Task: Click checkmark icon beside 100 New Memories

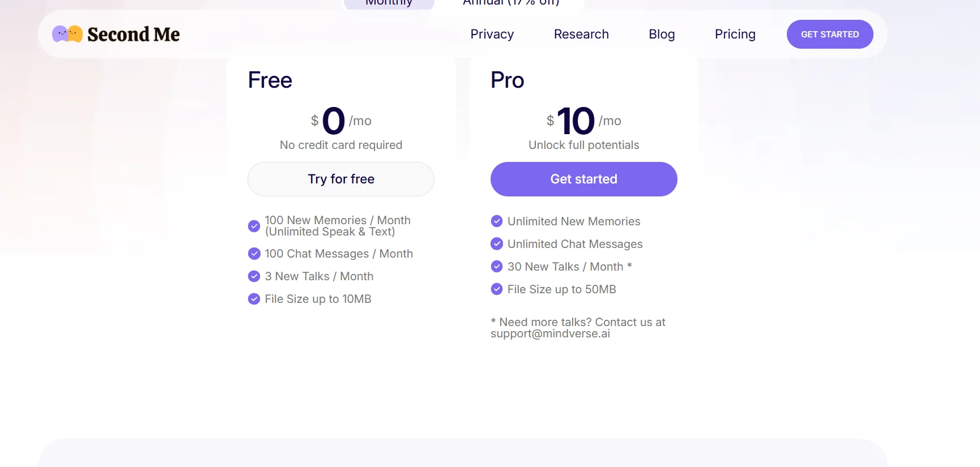Action: click(254, 226)
